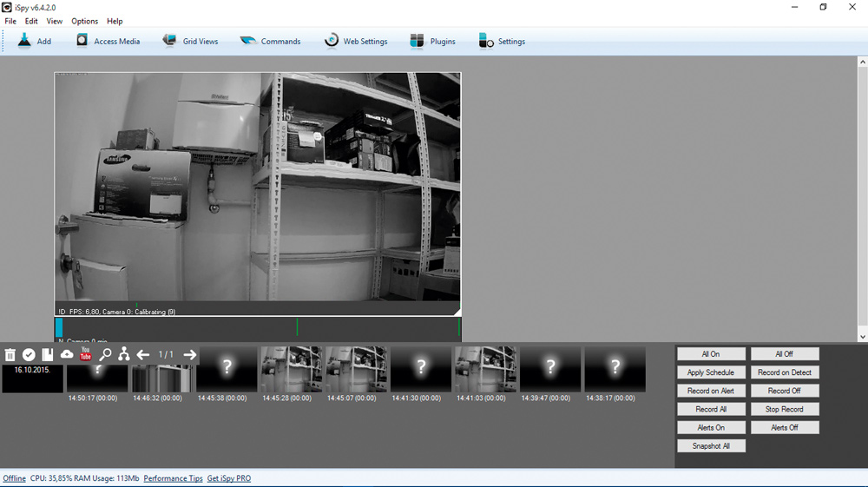The image size is (868, 487).
Task: Click the Get iSpy PRO link
Action: tap(228, 478)
